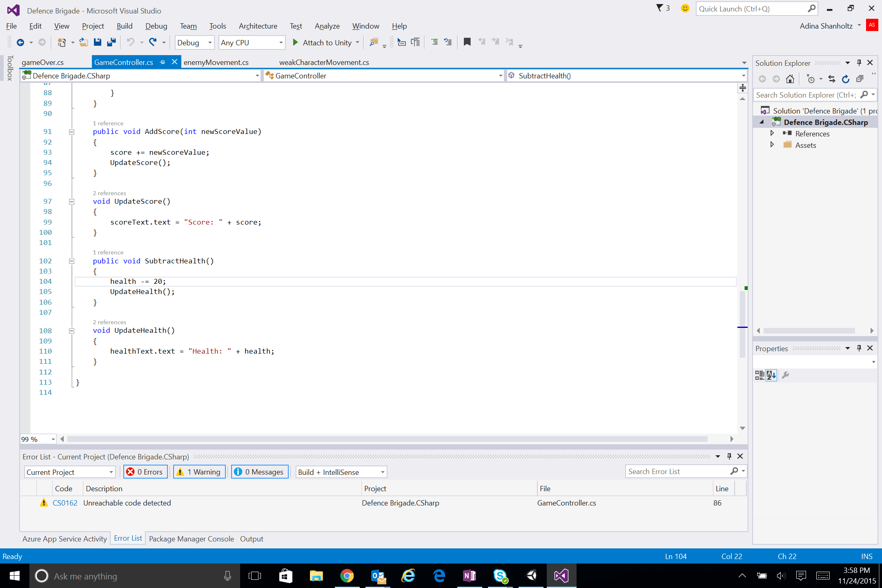This screenshot has width=882, height=588.
Task: Click the Adina Shanholtz account name
Action: point(826,26)
